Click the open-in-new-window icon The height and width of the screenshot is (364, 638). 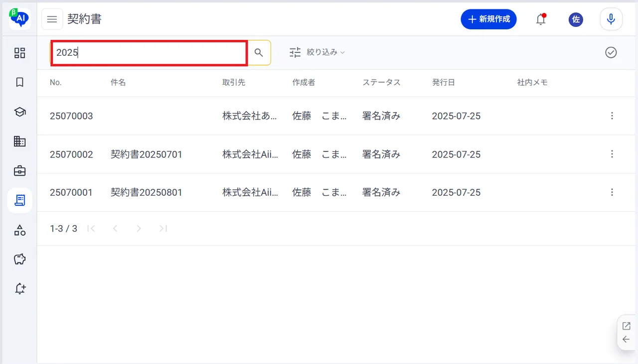pyautogui.click(x=627, y=326)
